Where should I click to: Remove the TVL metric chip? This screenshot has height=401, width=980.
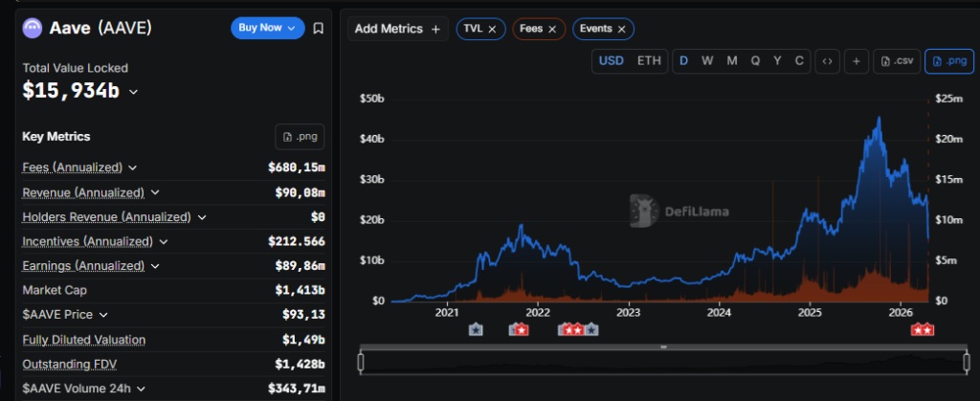click(492, 30)
